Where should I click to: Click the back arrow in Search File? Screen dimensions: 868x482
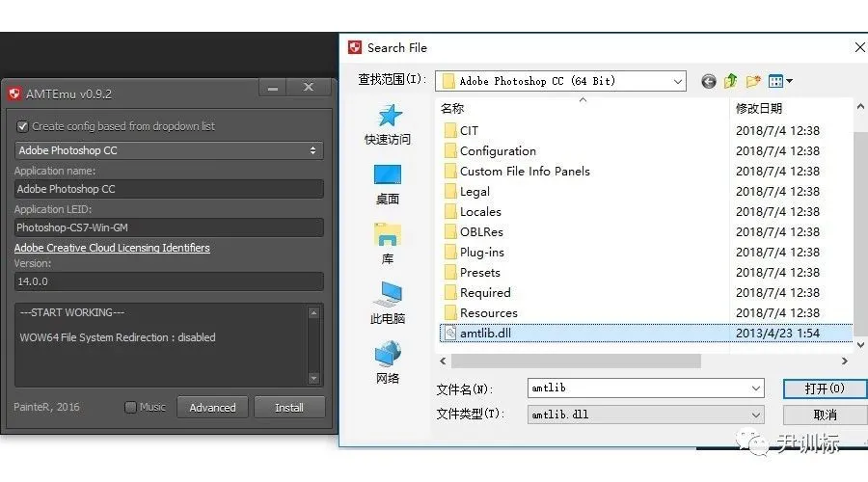point(709,81)
